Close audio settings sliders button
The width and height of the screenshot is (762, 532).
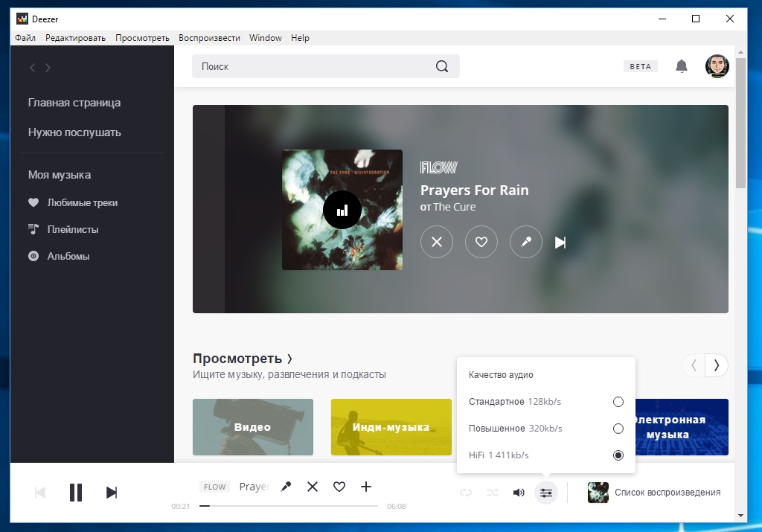[545, 493]
